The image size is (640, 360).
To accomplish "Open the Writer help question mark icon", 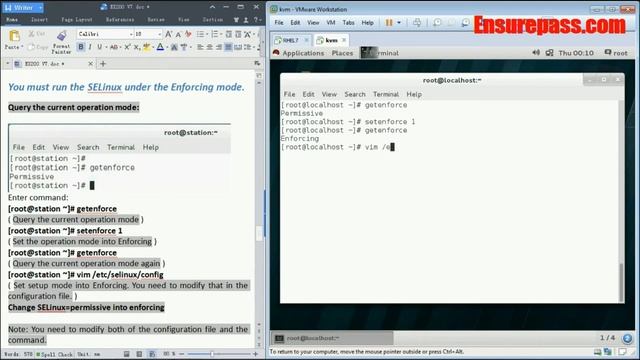I will click(x=256, y=20).
